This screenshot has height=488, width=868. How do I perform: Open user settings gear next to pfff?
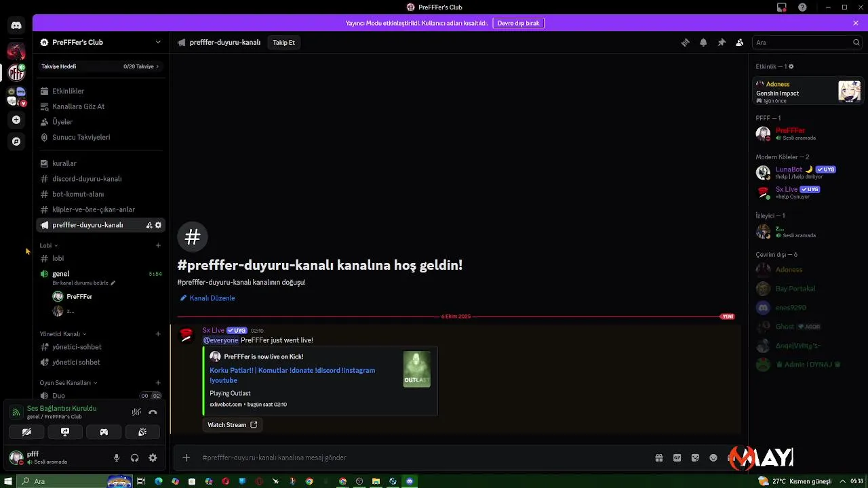point(153,458)
